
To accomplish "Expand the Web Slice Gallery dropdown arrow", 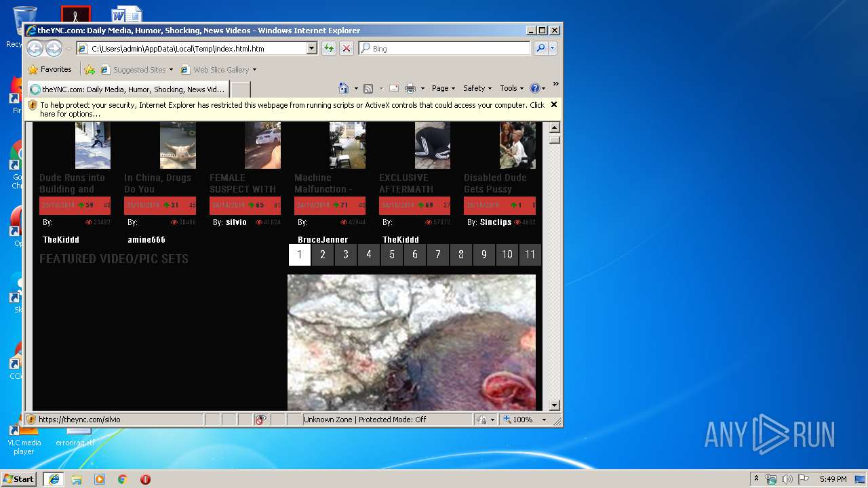I will point(254,70).
